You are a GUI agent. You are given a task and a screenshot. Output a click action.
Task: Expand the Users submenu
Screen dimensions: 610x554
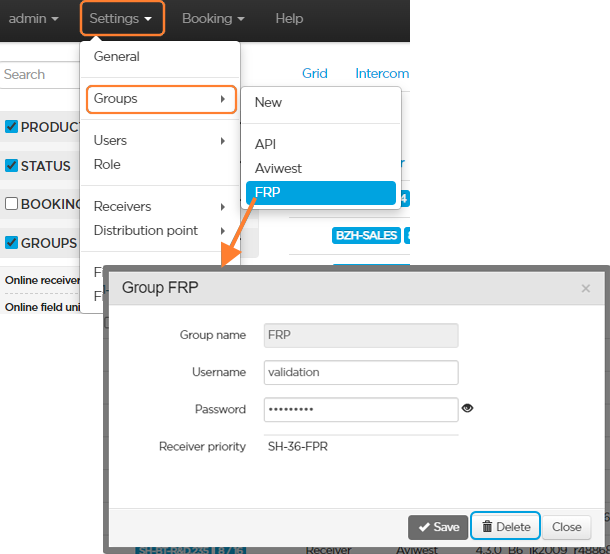pos(160,141)
